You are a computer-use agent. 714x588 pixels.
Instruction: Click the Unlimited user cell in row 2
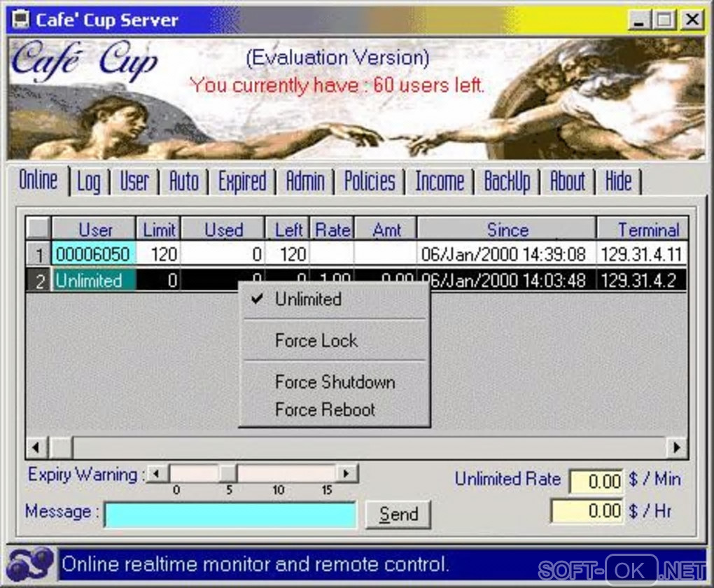coord(94,280)
